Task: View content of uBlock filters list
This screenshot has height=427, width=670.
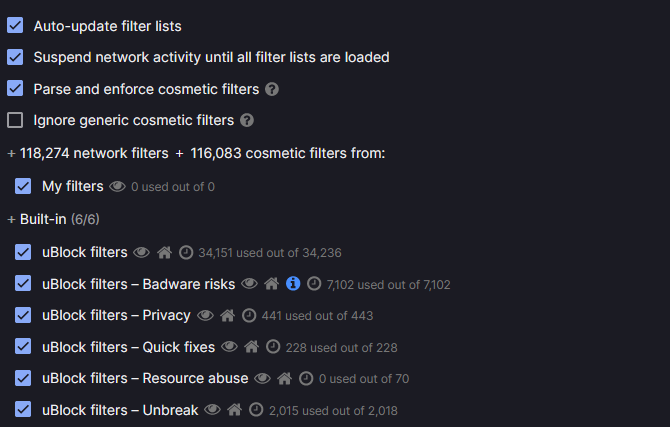Action: pos(141,253)
